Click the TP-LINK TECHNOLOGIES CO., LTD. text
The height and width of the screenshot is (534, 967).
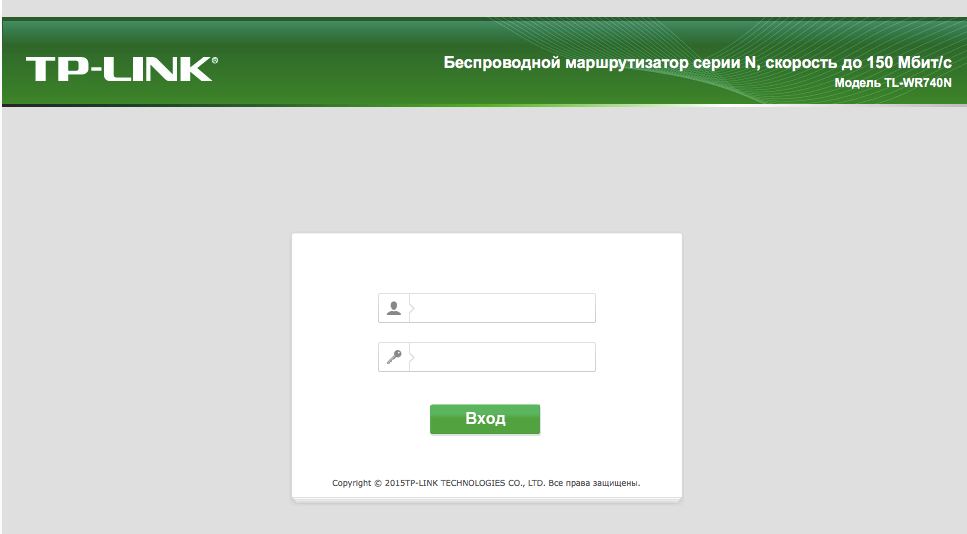coord(475,483)
